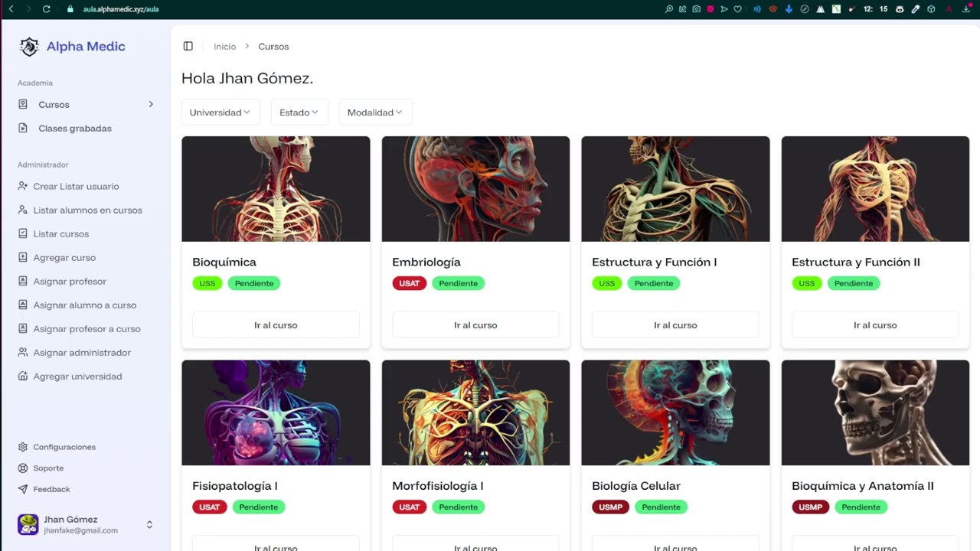Click Ir al curso for Estructura y Función II
Viewport: 980px width, 551px height.
(x=875, y=325)
